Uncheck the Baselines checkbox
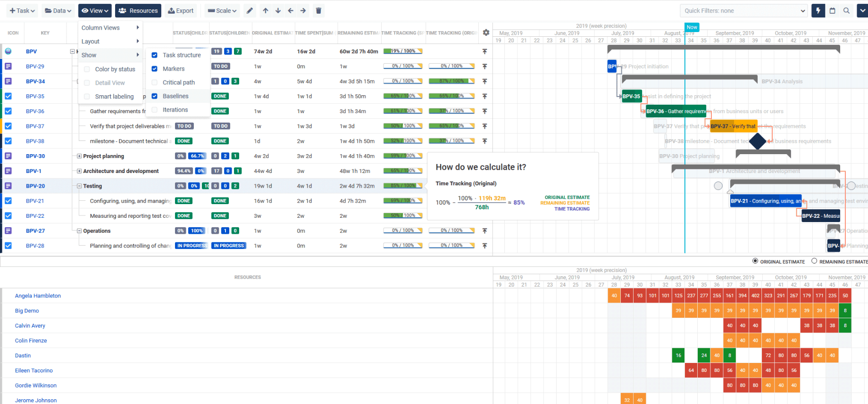 click(154, 96)
